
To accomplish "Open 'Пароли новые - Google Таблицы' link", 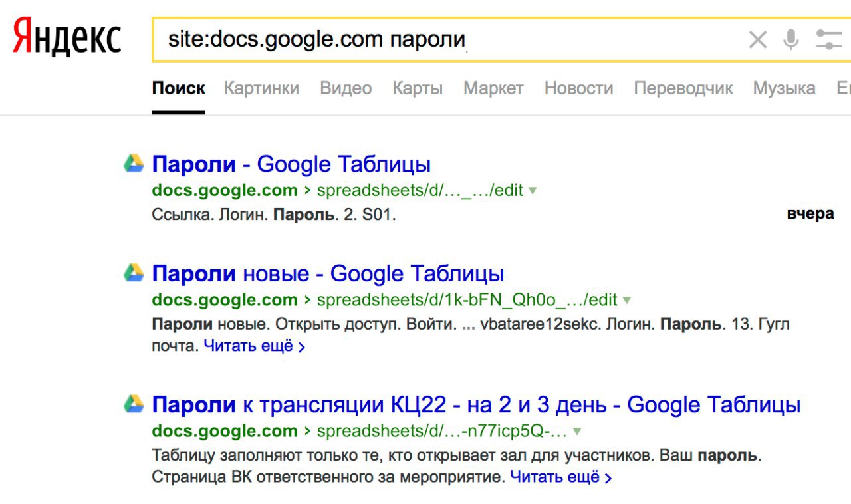I will (328, 273).
